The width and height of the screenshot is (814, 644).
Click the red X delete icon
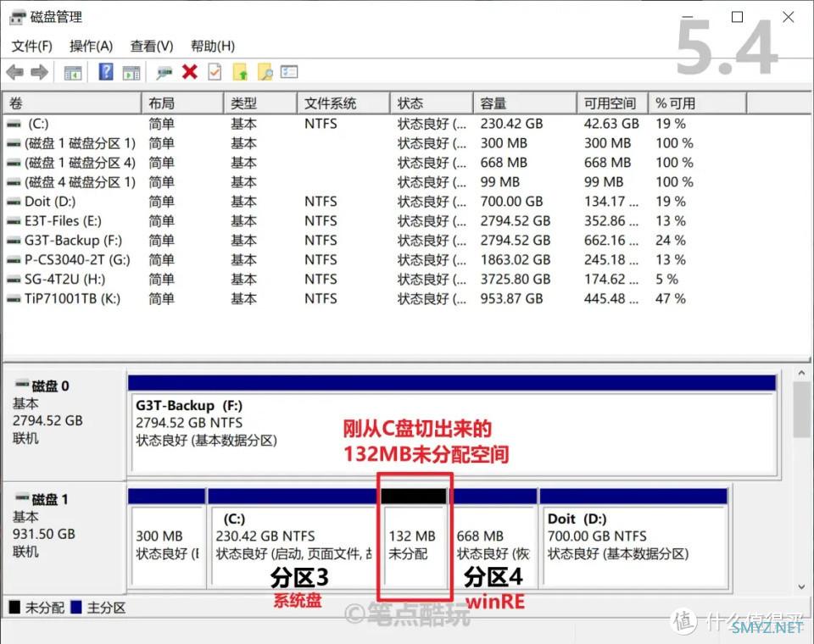[x=189, y=73]
